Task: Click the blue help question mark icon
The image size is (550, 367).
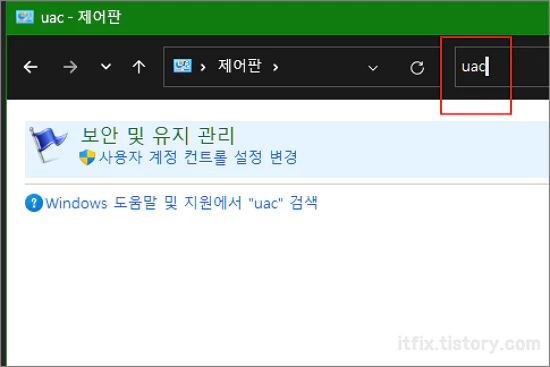Action: pos(34,203)
